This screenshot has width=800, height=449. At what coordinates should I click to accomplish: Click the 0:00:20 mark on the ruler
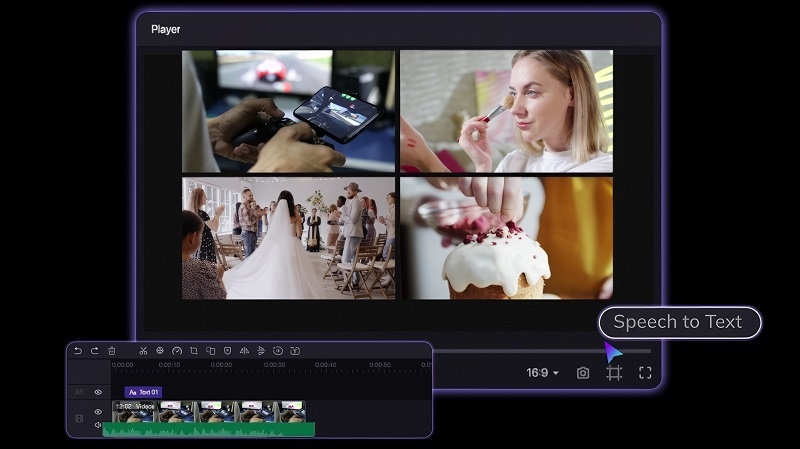pyautogui.click(x=221, y=365)
